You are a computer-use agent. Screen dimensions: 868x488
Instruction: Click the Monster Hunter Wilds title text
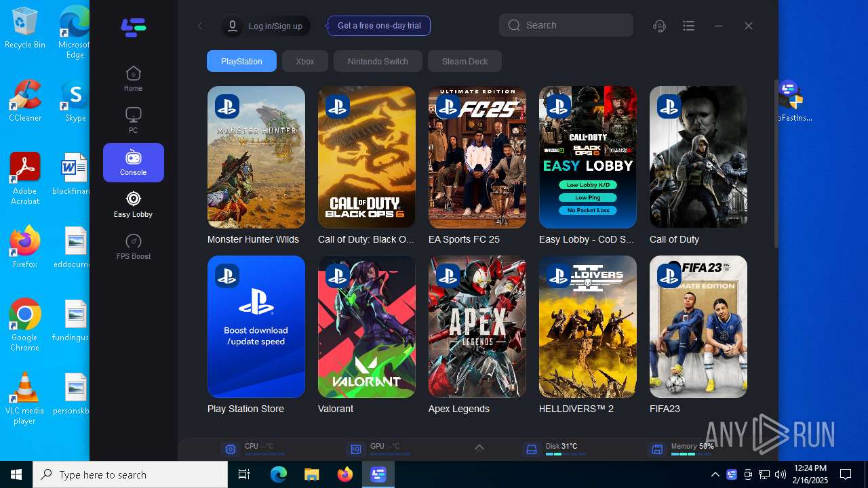[x=253, y=239]
